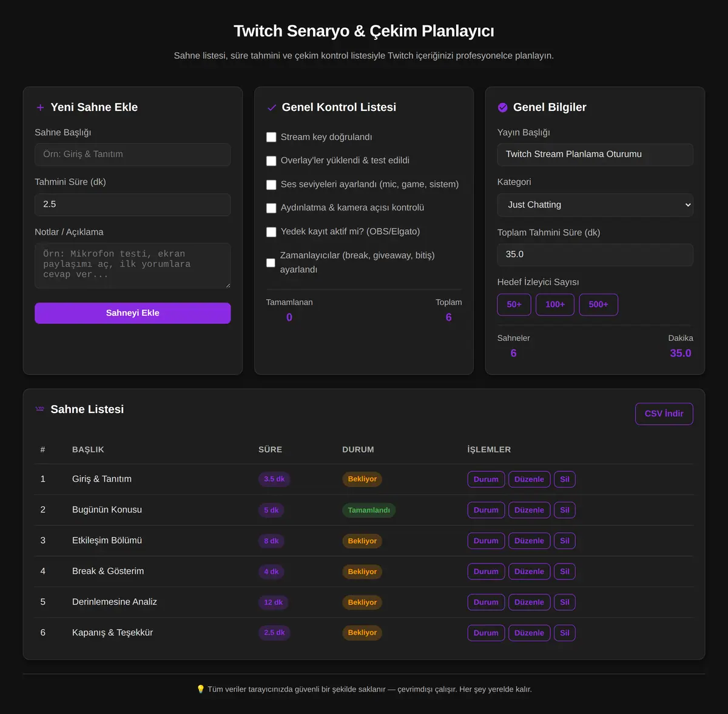Click the SÜRE column header

coord(270,450)
